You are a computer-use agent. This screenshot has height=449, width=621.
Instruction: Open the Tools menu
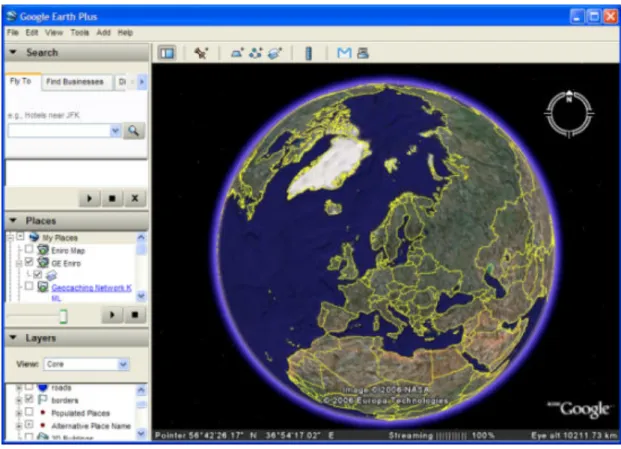point(80,32)
